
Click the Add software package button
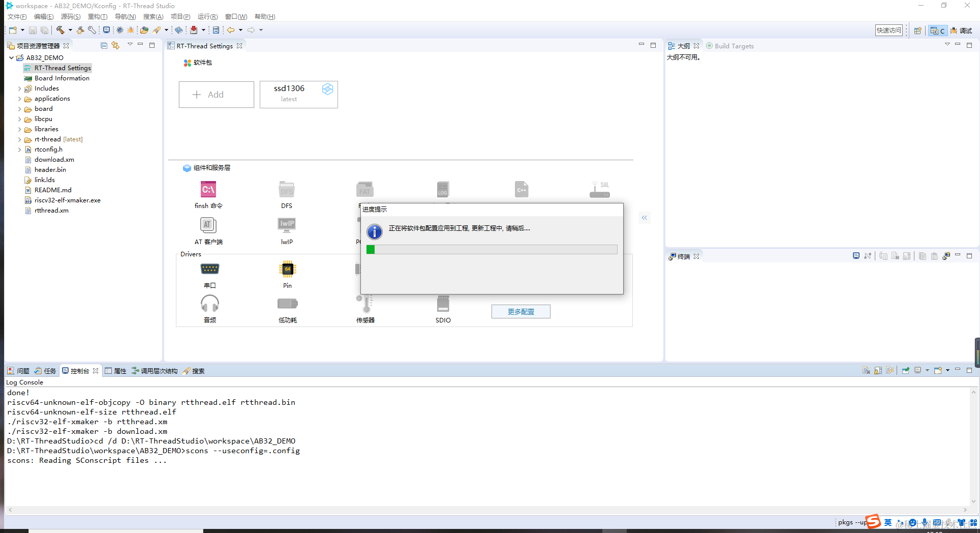(x=217, y=95)
